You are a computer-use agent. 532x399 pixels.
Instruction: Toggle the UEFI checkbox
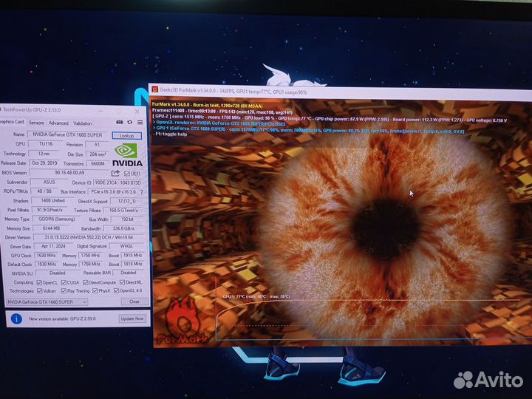[127, 174]
